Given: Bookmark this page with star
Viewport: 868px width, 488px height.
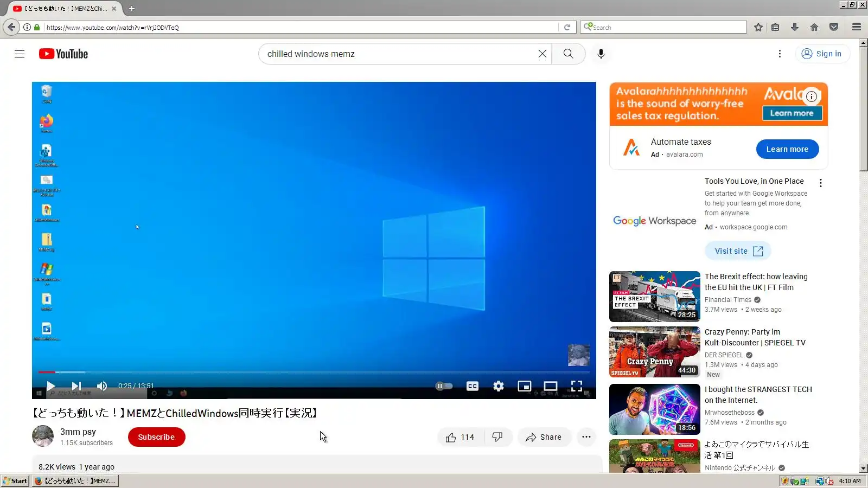Looking at the screenshot, I should point(758,27).
